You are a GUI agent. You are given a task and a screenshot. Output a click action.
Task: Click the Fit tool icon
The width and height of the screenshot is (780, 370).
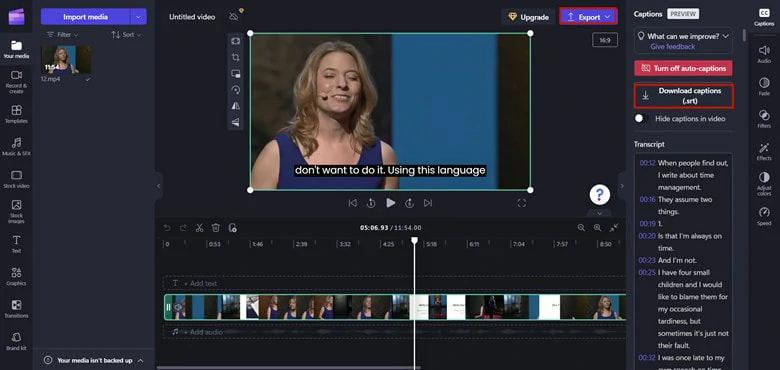tap(236, 41)
